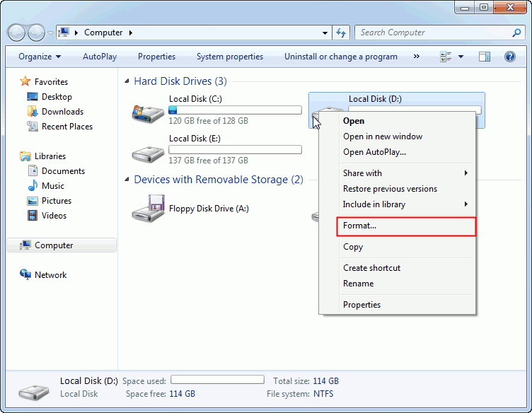The height and width of the screenshot is (413, 532).
Task: Choose Restore previous versions
Action: (397, 189)
